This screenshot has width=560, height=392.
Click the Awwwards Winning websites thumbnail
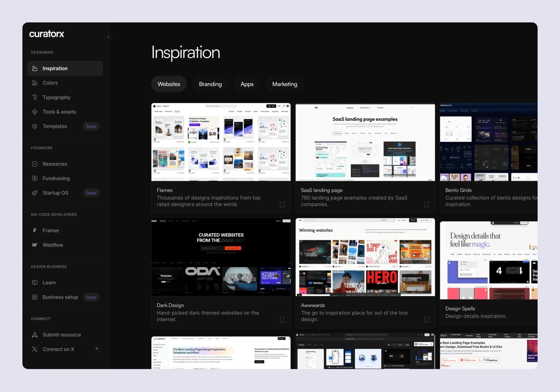pyautogui.click(x=365, y=257)
